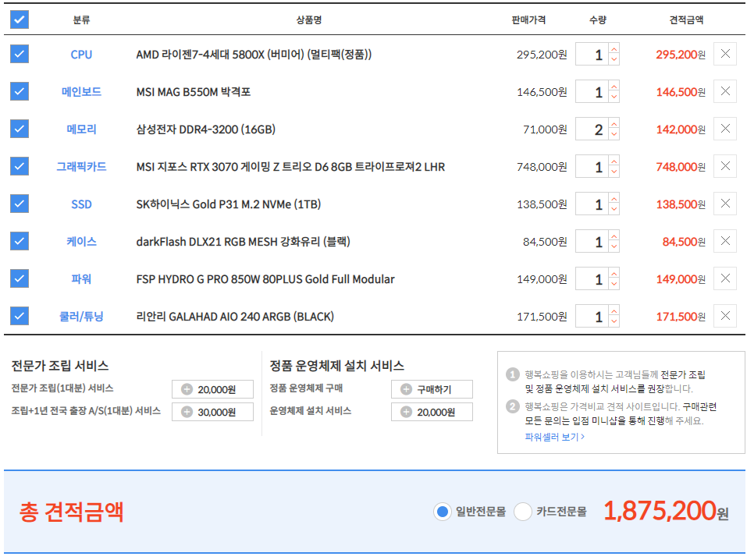Click product name MSI MAG B550M 박격포
The width and height of the screenshot is (747, 560).
point(194,92)
